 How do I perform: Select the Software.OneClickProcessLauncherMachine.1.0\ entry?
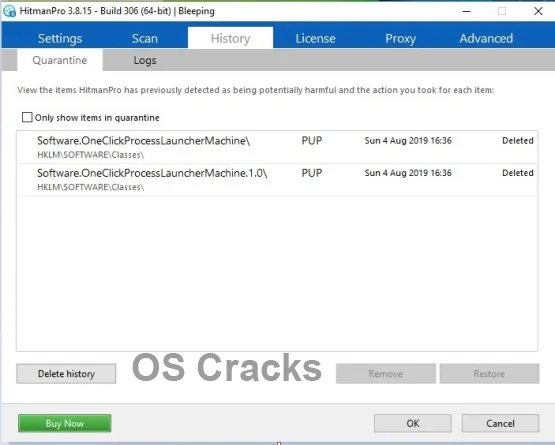277,180
